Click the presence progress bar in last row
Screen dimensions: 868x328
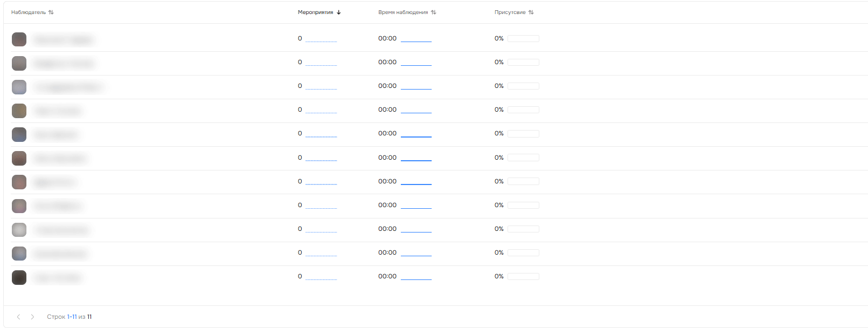(523, 277)
